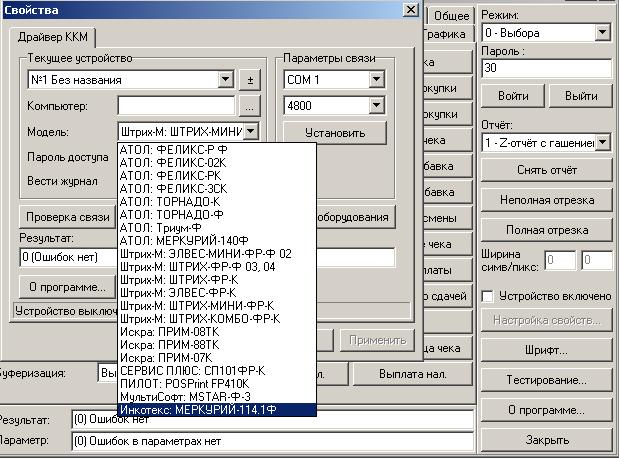Pick АТОЛ: Триум-Ф in the list
The width and height of the screenshot is (619, 459).
(217, 228)
